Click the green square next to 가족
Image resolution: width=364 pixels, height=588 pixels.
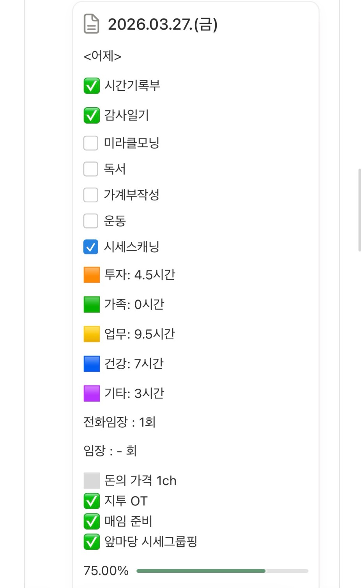pyautogui.click(x=92, y=305)
